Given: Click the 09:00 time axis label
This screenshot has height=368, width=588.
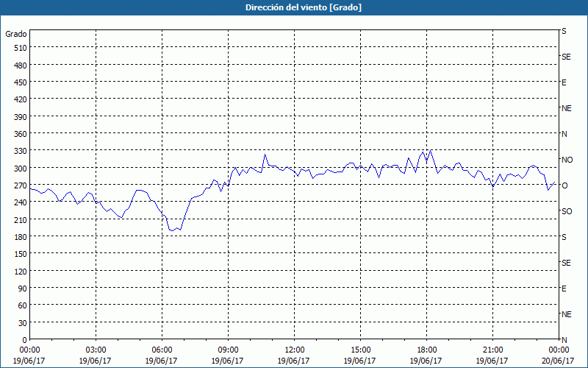Looking at the screenshot, I should pyautogui.click(x=228, y=350).
